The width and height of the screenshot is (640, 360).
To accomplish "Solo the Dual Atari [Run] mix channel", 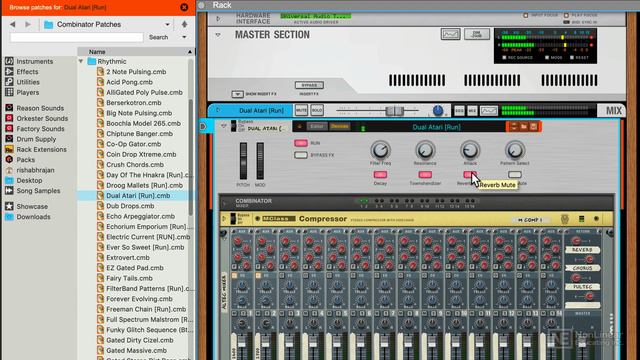I will [x=317, y=110].
